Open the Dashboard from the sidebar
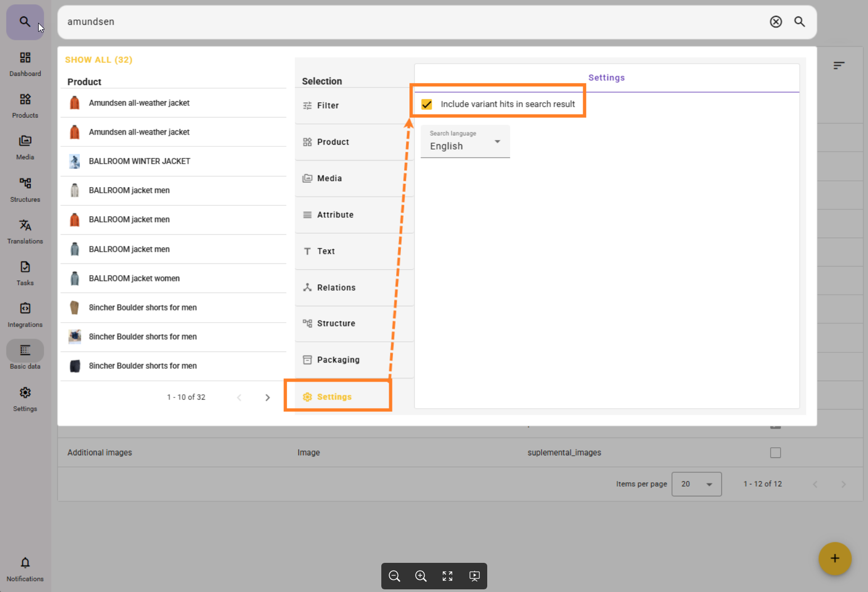 click(25, 64)
